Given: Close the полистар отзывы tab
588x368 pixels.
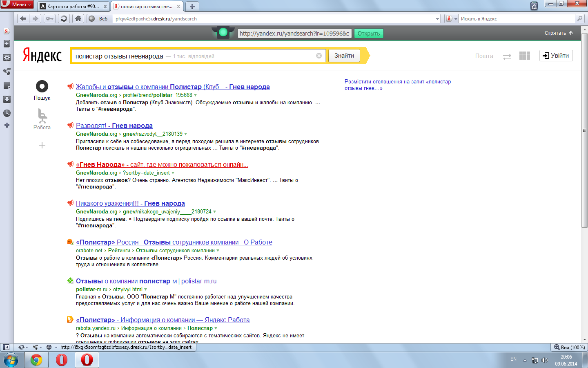Looking at the screenshot, I should (x=178, y=7).
